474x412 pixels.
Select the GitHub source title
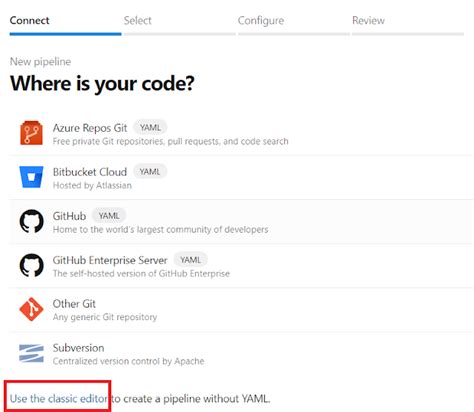pyautogui.click(x=69, y=216)
